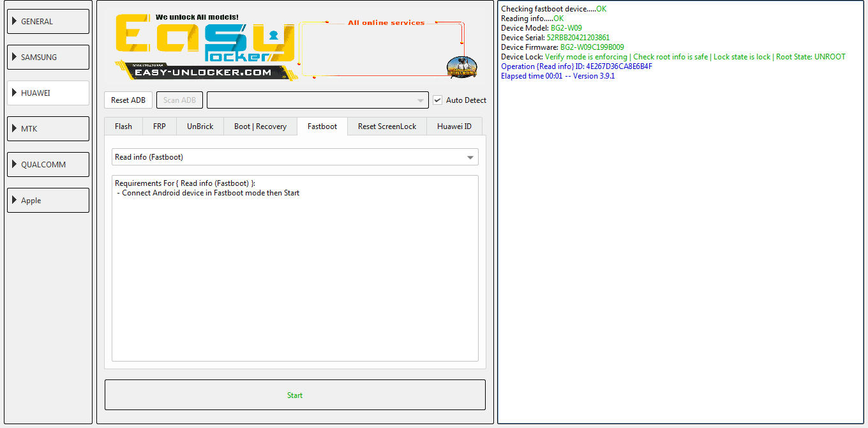868x428 pixels.
Task: Select the Fastboot tab
Action: (x=322, y=126)
